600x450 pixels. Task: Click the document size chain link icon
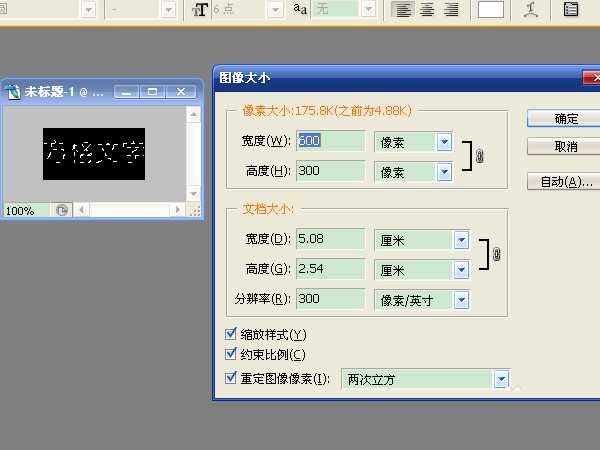[496, 255]
